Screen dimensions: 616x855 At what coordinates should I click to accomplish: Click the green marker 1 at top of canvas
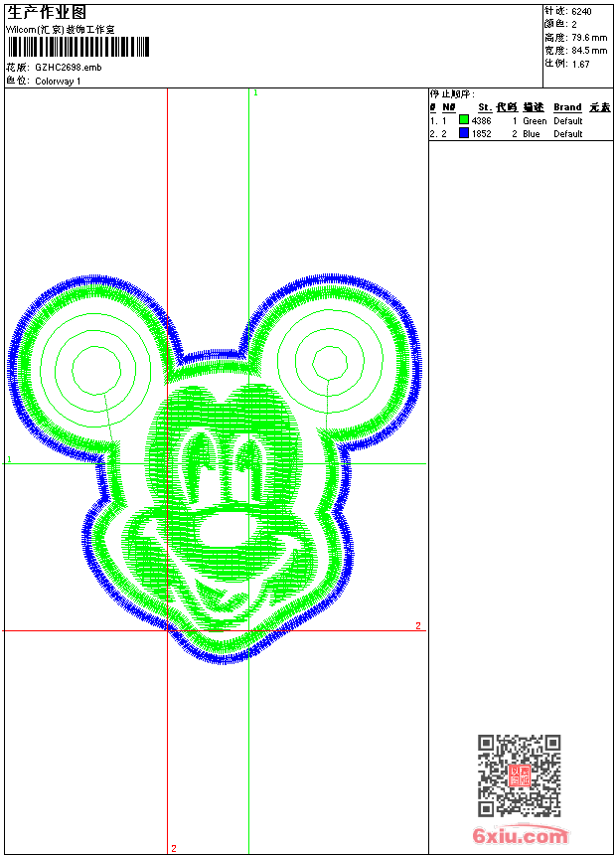[x=255, y=92]
